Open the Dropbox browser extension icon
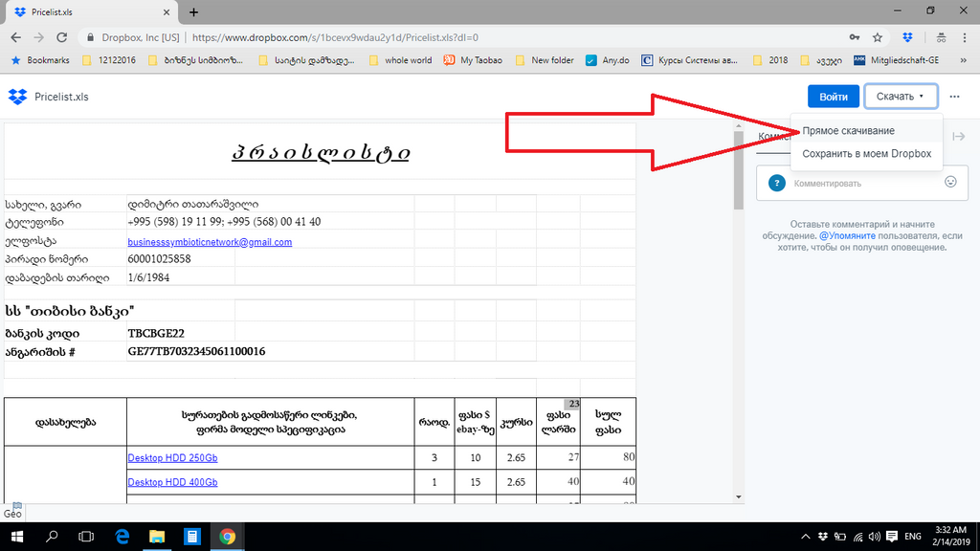 (x=907, y=37)
